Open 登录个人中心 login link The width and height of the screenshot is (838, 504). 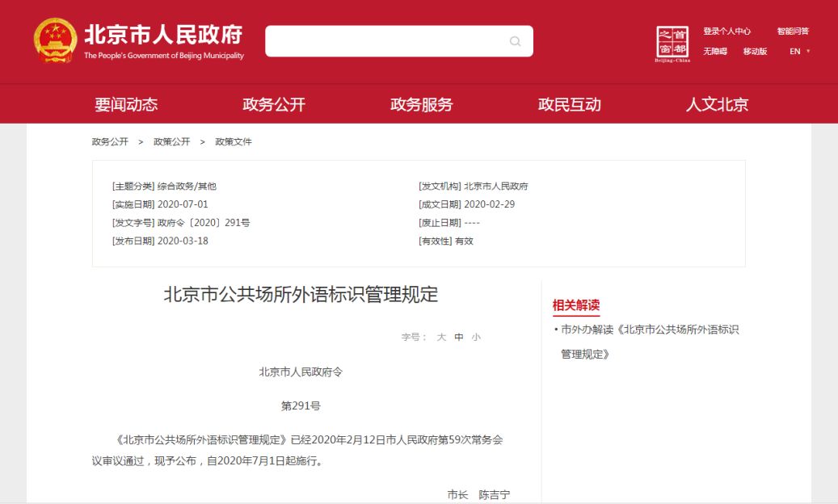tap(726, 31)
